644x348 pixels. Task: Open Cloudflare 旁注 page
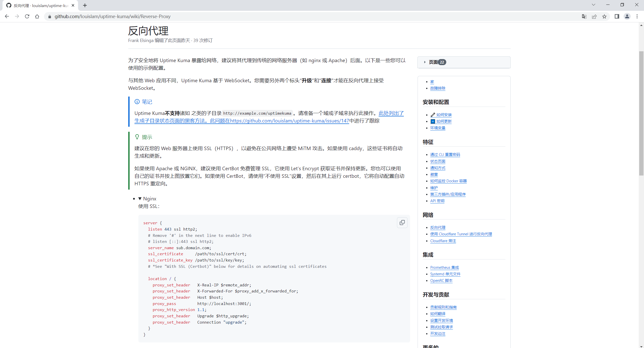443,241
